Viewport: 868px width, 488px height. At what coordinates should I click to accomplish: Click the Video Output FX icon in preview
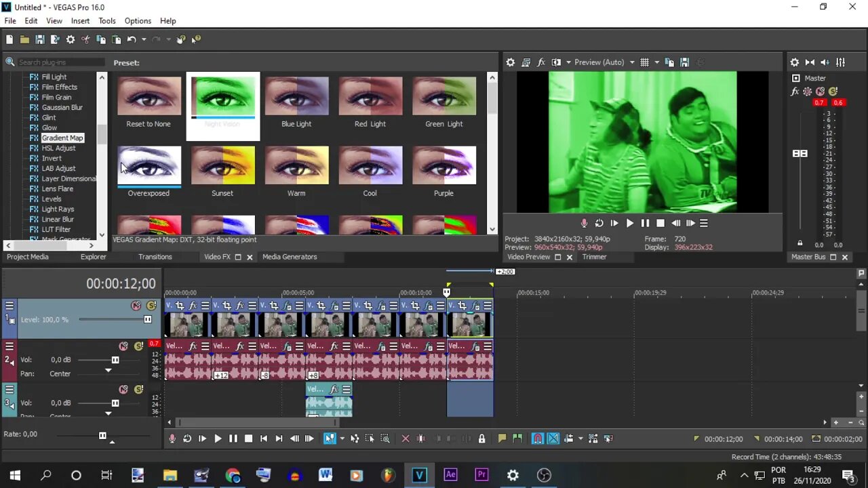coord(540,62)
